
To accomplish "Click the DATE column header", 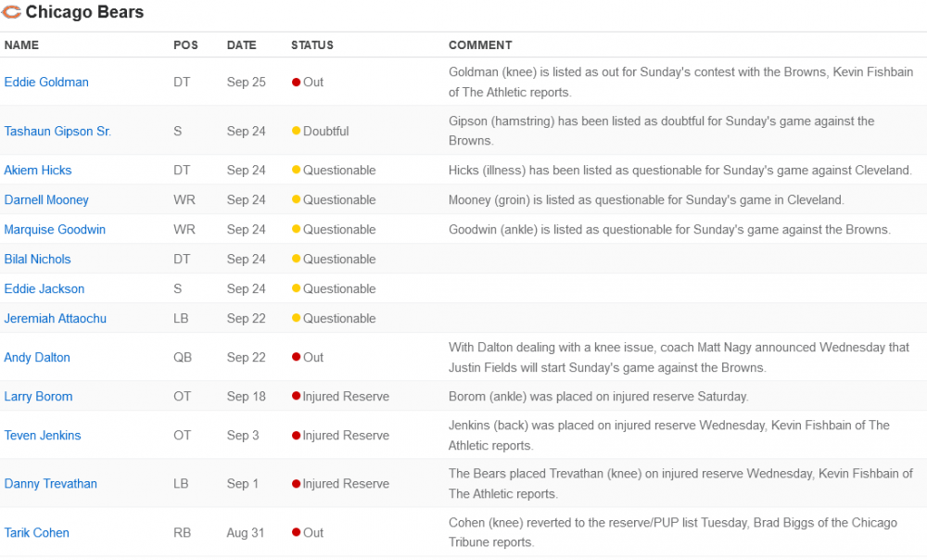I will point(241,45).
